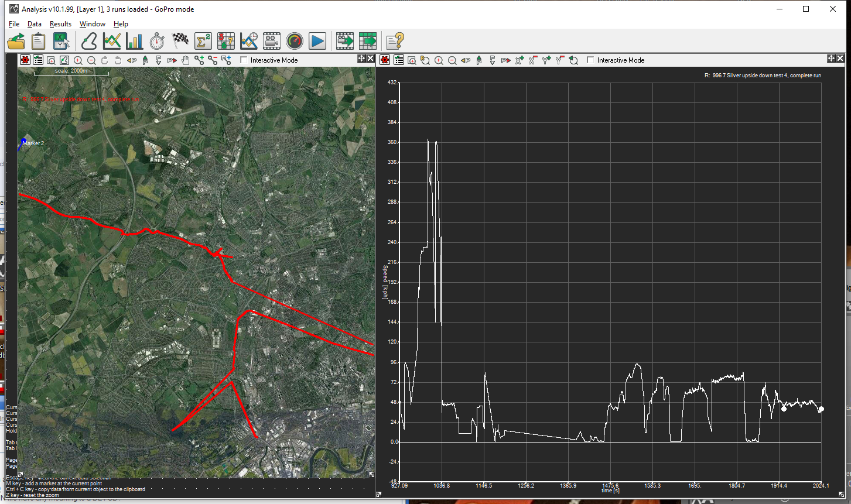Click the video camera film icon
Screen dimensions: 851x504
tap(272, 41)
